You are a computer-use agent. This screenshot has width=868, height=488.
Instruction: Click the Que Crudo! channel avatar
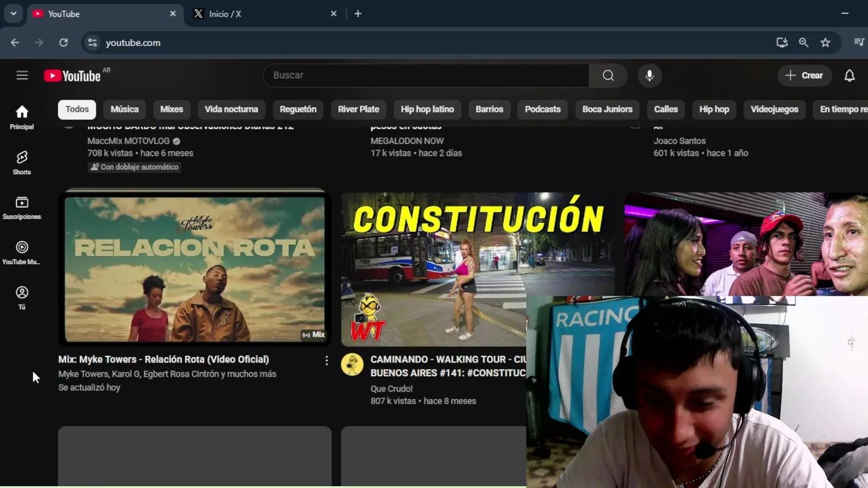pyautogui.click(x=352, y=365)
